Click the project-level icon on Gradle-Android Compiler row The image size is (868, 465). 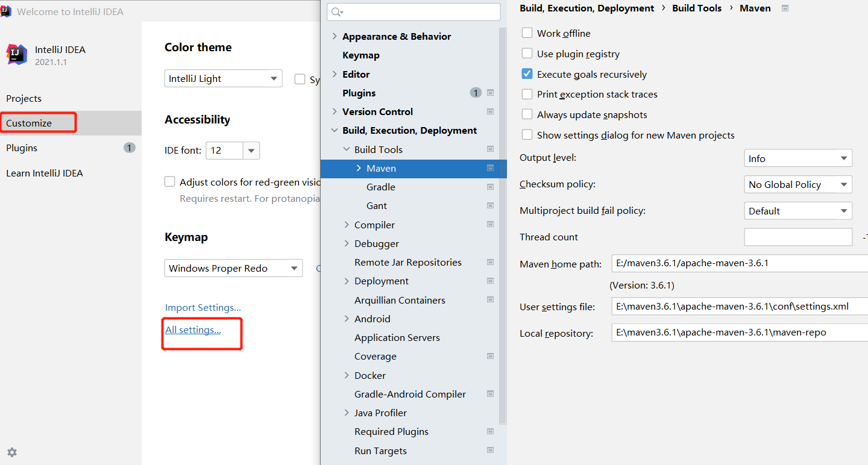click(491, 394)
